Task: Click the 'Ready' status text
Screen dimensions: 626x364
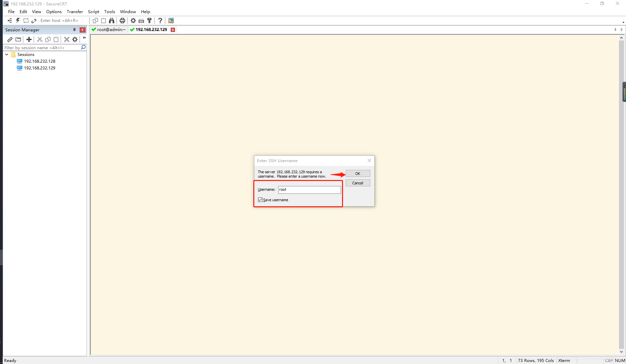Action: [10, 360]
